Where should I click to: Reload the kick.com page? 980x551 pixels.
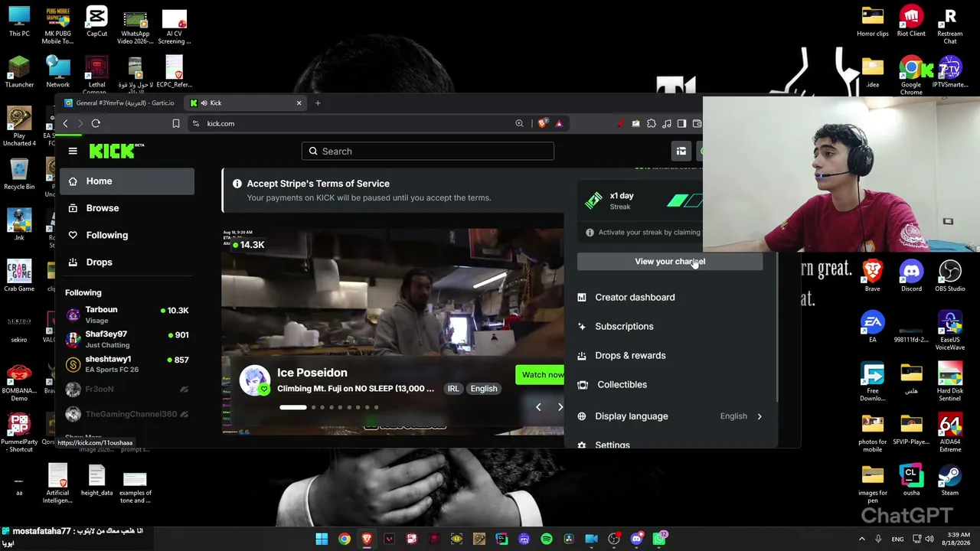tap(96, 123)
